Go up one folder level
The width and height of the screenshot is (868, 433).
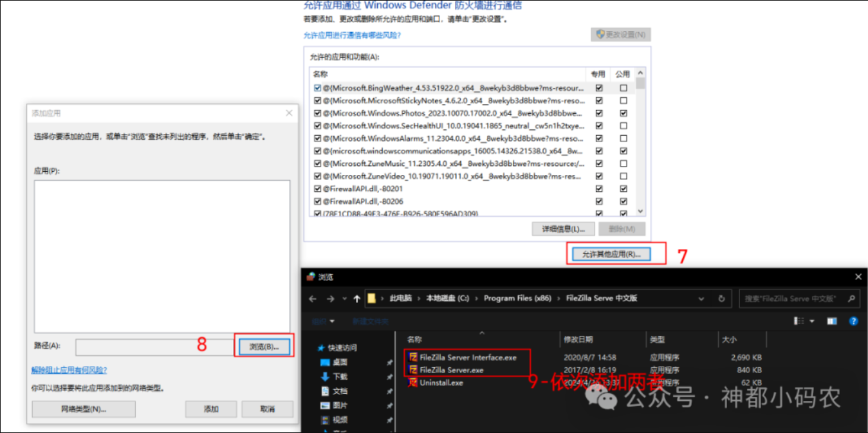point(357,299)
